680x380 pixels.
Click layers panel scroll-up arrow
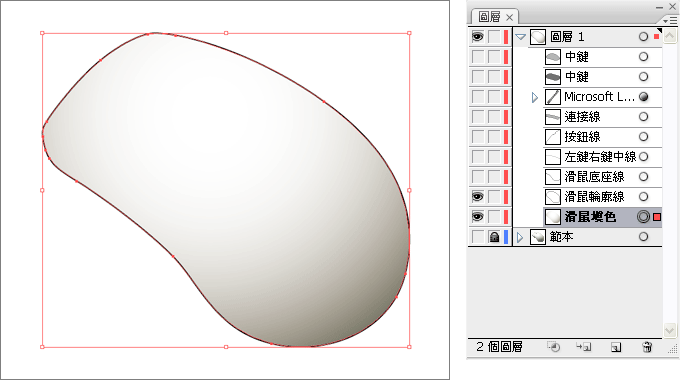(x=670, y=36)
